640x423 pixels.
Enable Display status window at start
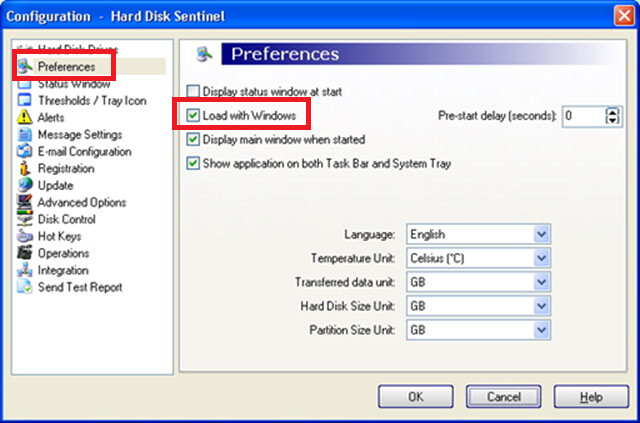coord(193,91)
